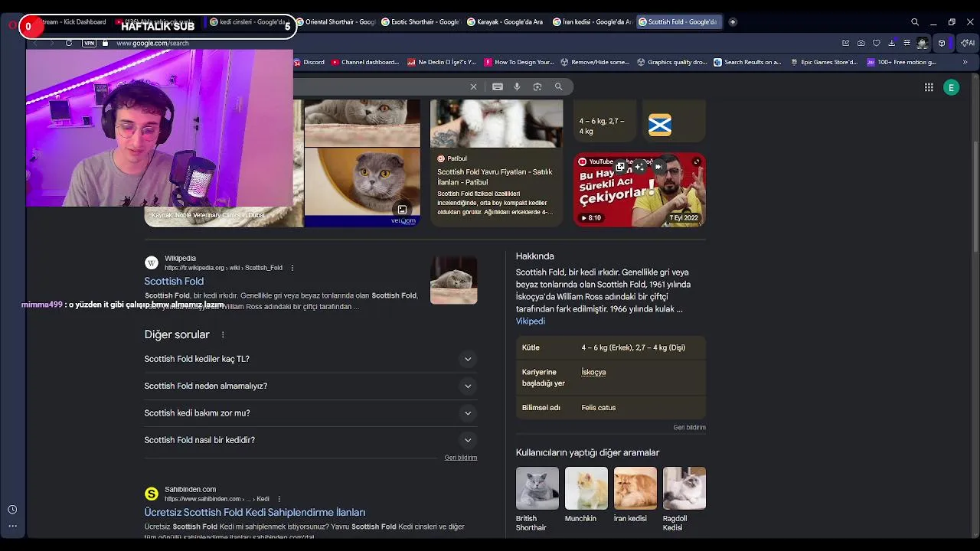Image resolution: width=980 pixels, height=551 pixels.
Task: Open British Shorthair related search
Action: (537, 500)
